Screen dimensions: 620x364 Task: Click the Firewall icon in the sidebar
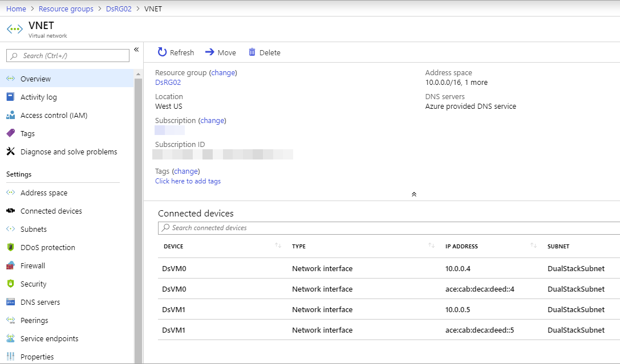(x=10, y=265)
